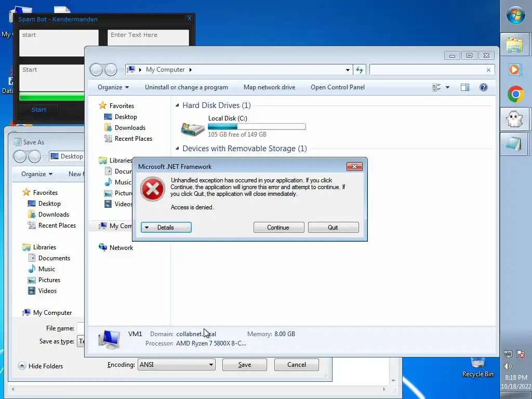Click the Action Center flag icon in tray
Image resolution: width=532 pixels, height=399 pixels.
point(521,354)
